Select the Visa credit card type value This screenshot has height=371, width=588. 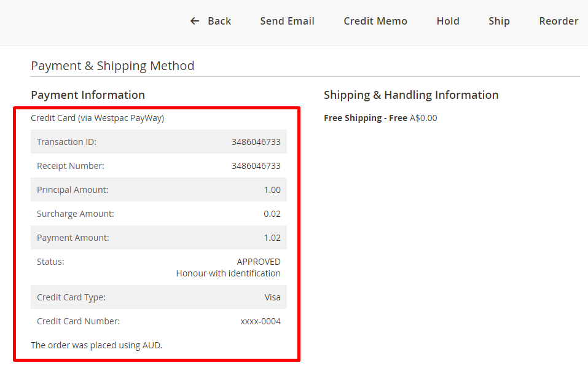(x=272, y=297)
